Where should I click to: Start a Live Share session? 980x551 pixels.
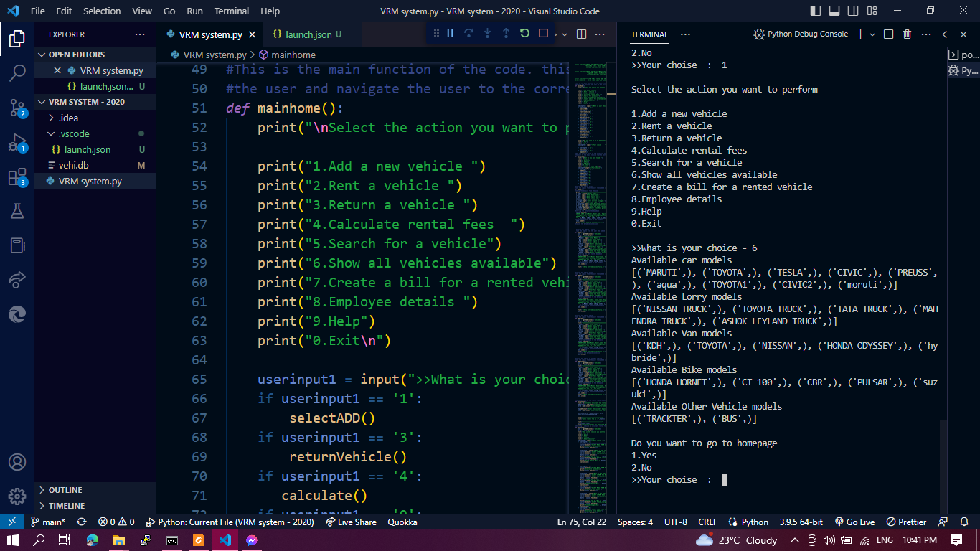pyautogui.click(x=351, y=522)
